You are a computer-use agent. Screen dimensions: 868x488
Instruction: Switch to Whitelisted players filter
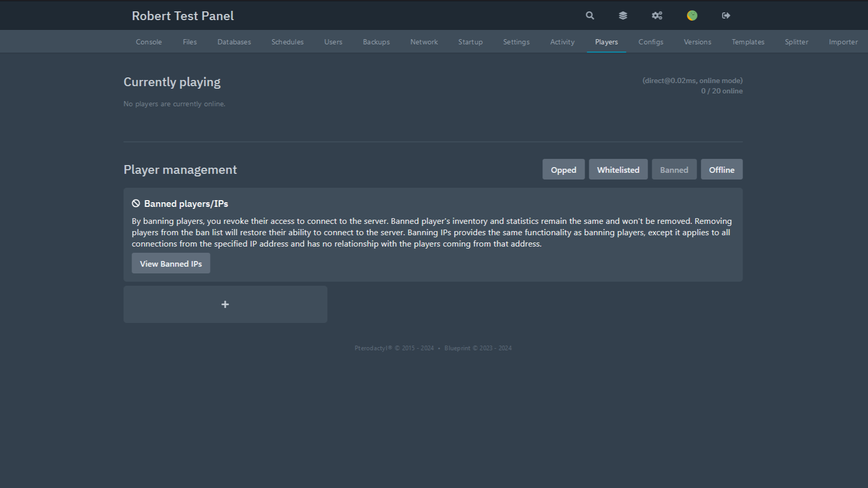tap(618, 170)
